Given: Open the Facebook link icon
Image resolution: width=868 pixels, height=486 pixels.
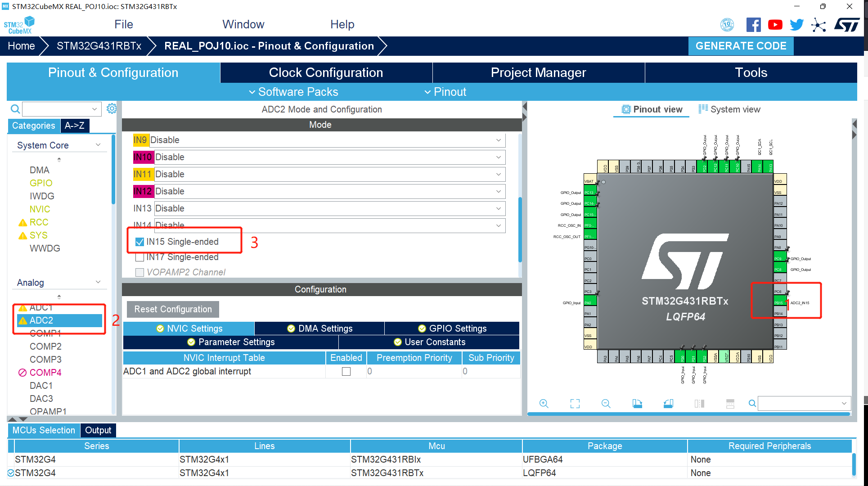Looking at the screenshot, I should coord(753,25).
